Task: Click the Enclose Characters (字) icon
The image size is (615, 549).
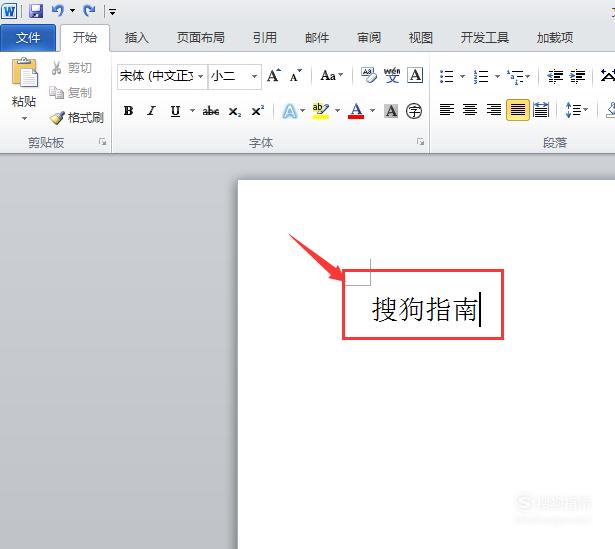Action: click(x=414, y=111)
